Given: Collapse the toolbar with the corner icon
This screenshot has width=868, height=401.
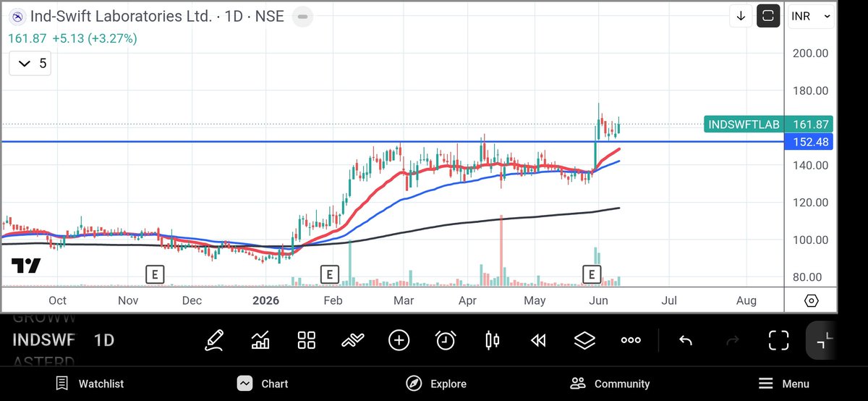Looking at the screenshot, I should (x=824, y=339).
